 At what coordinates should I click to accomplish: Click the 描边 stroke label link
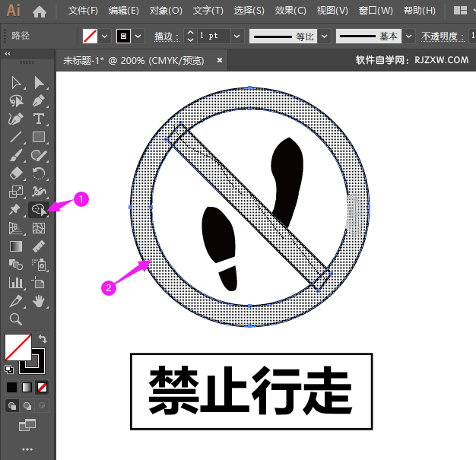pyautogui.click(x=167, y=36)
